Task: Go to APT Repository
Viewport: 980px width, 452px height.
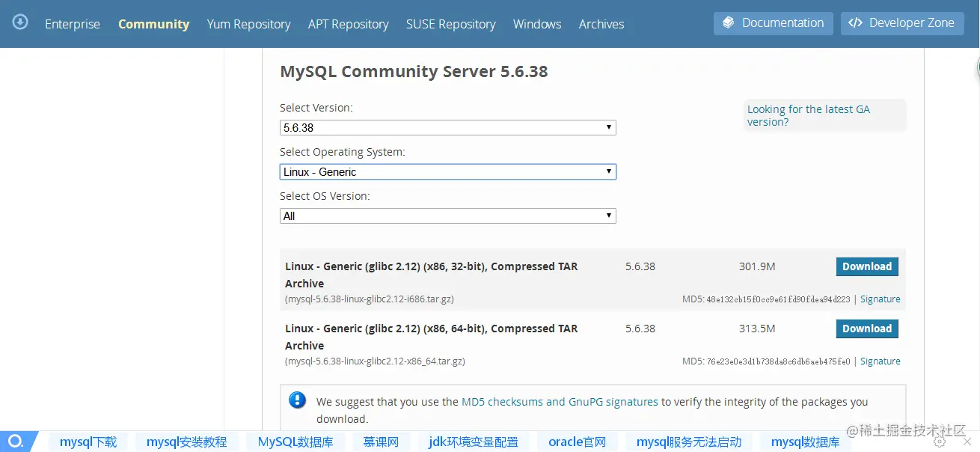Action: point(349,24)
